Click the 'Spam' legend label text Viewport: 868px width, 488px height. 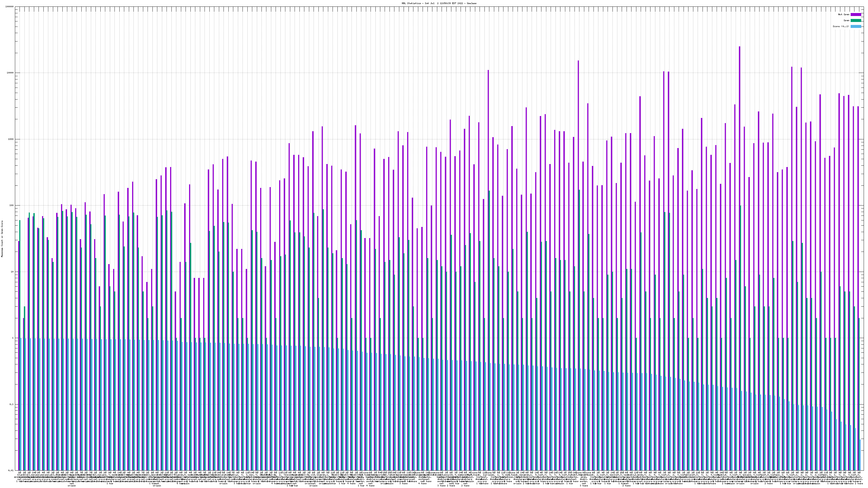tap(846, 21)
